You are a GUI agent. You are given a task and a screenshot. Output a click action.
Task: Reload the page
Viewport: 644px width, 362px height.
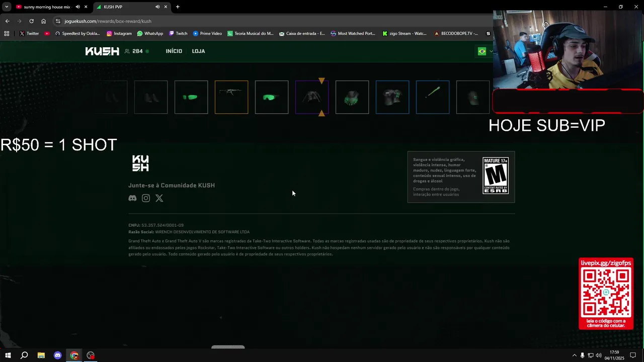(31, 21)
